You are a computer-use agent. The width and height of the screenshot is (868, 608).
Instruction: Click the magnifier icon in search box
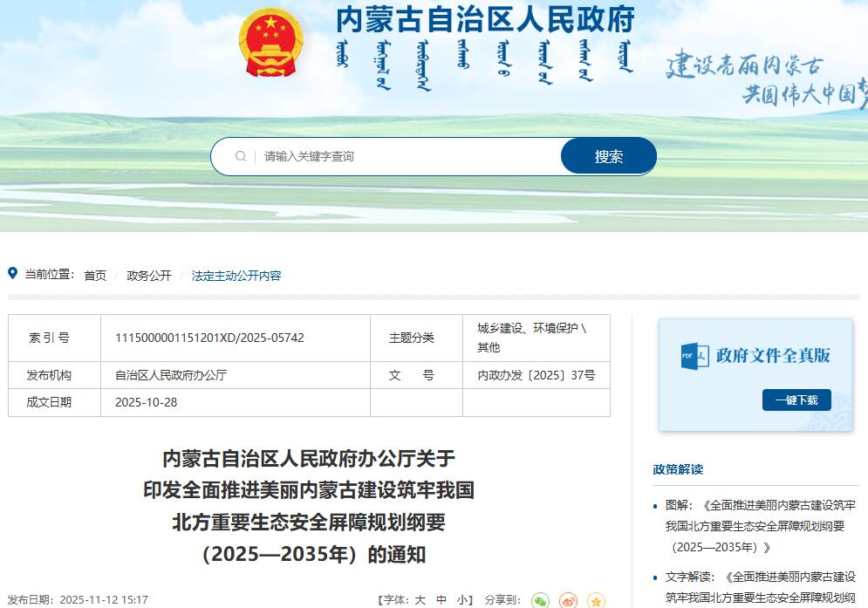pos(241,157)
